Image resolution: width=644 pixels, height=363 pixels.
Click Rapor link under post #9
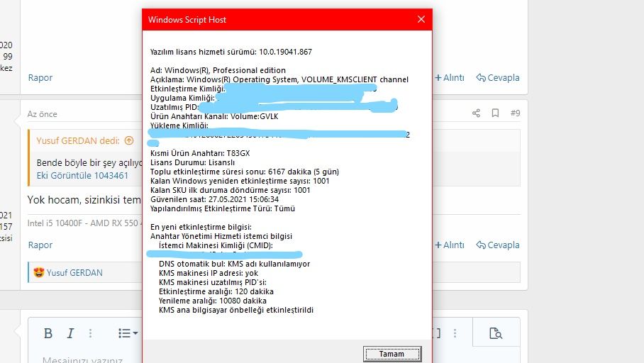click(40, 245)
